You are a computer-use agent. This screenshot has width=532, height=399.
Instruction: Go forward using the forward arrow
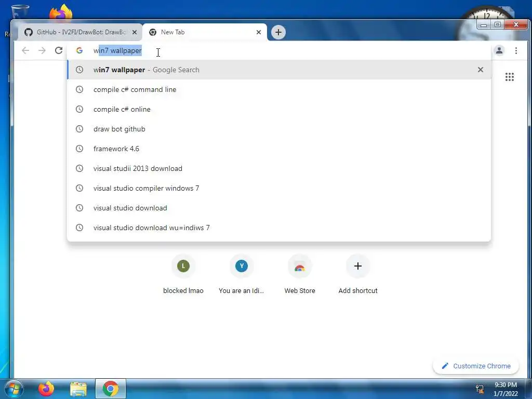point(42,50)
